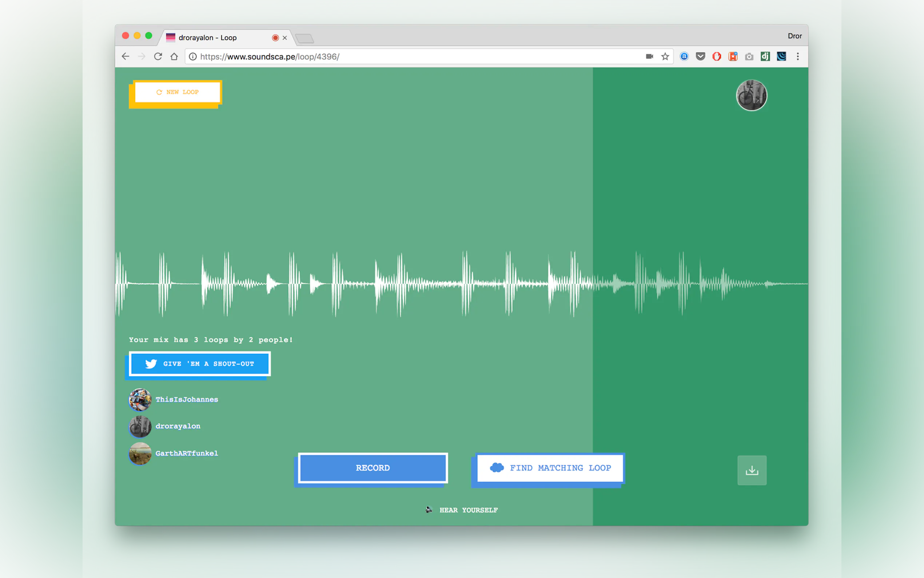Open the profile avatar at top right
924x578 pixels.
[x=751, y=95]
